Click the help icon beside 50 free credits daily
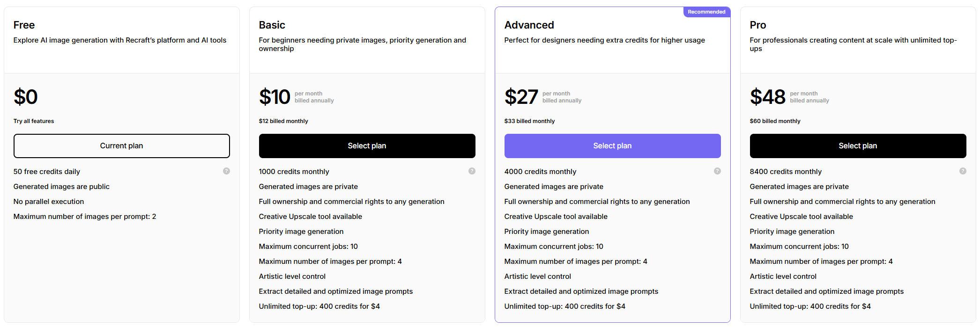This screenshot has height=327, width=980. point(226,171)
